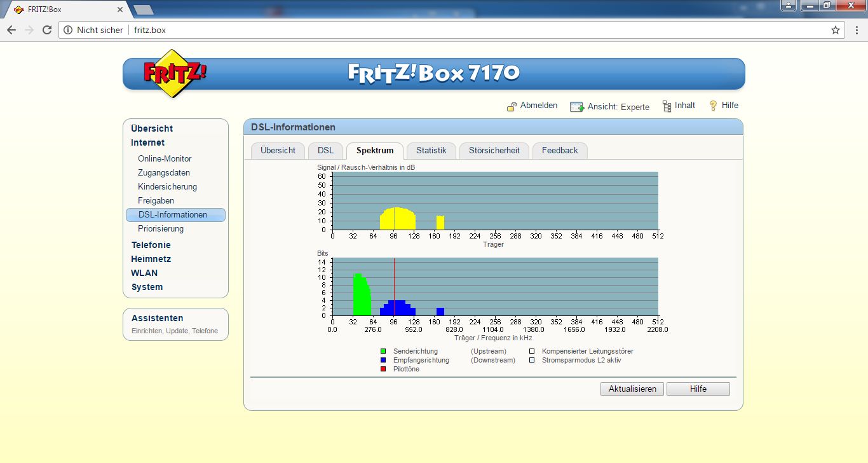Click the yellow signal-to-noise spectrum bars
Screen dimensions: 868x463
(397, 219)
